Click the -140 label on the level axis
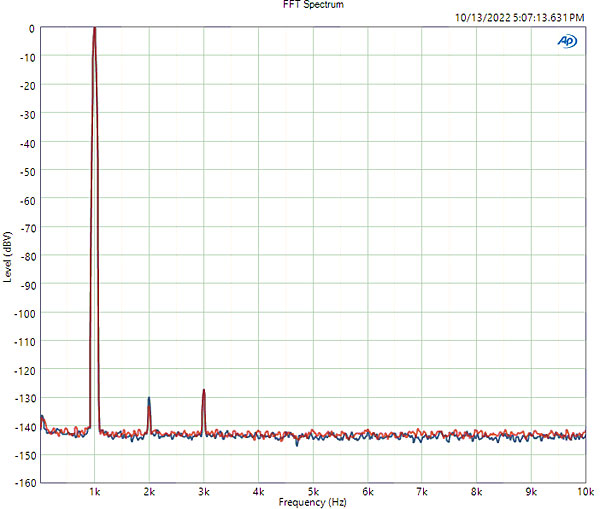The height and width of the screenshot is (509, 600). tap(26, 427)
